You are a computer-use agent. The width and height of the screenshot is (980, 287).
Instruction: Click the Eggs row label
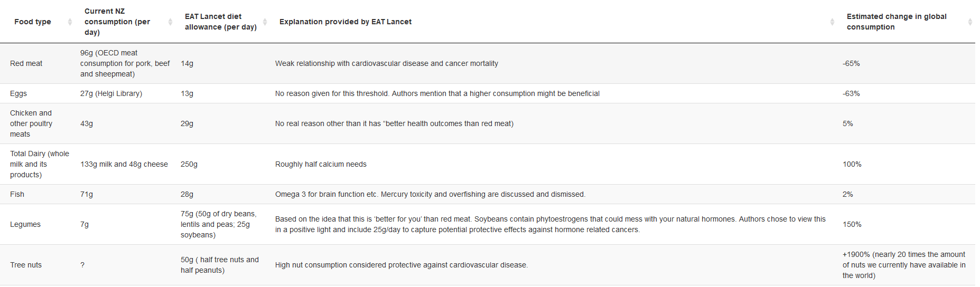click(18, 93)
